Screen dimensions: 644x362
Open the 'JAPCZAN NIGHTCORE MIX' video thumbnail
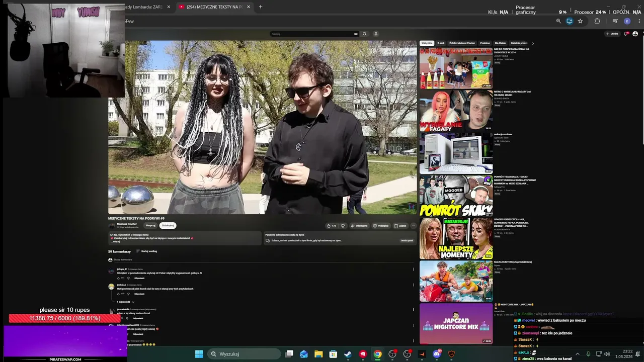[456, 323]
